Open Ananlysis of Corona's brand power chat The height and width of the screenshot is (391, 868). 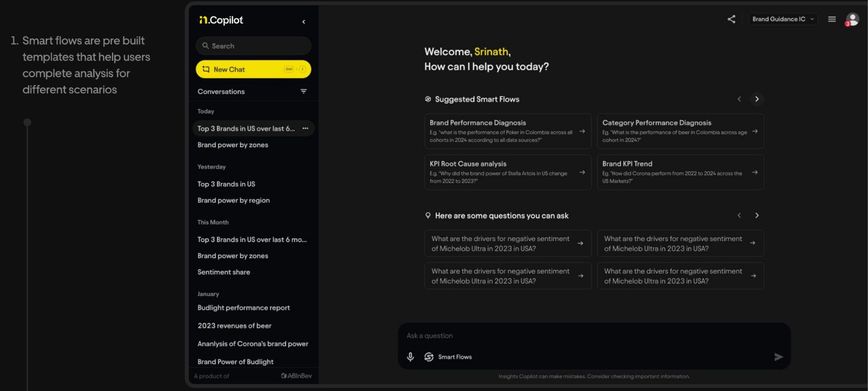click(253, 344)
